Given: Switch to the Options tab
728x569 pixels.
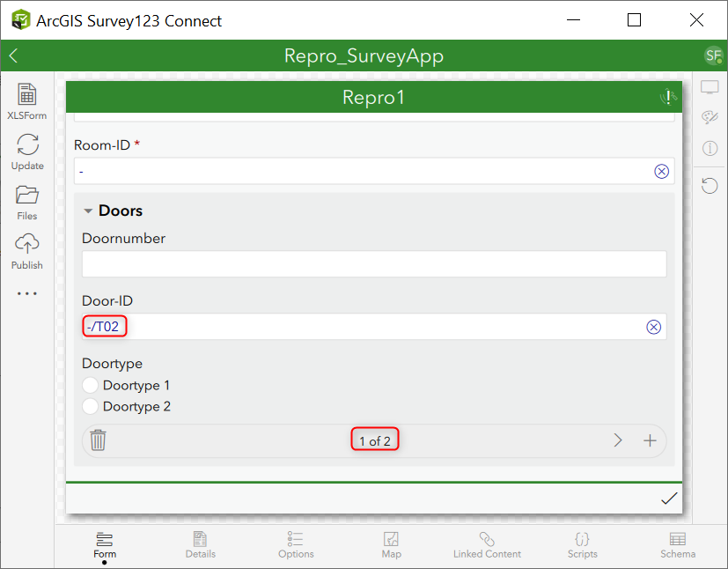Looking at the screenshot, I should coord(296,544).
